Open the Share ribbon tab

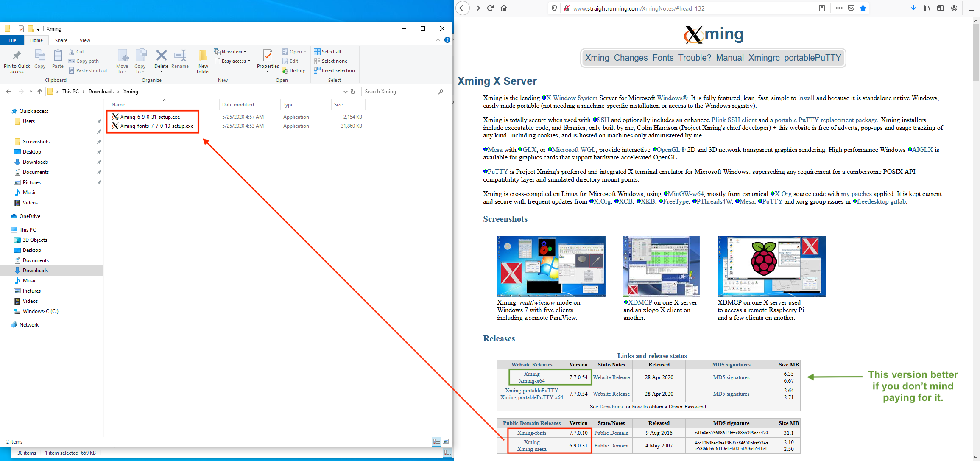(x=61, y=40)
